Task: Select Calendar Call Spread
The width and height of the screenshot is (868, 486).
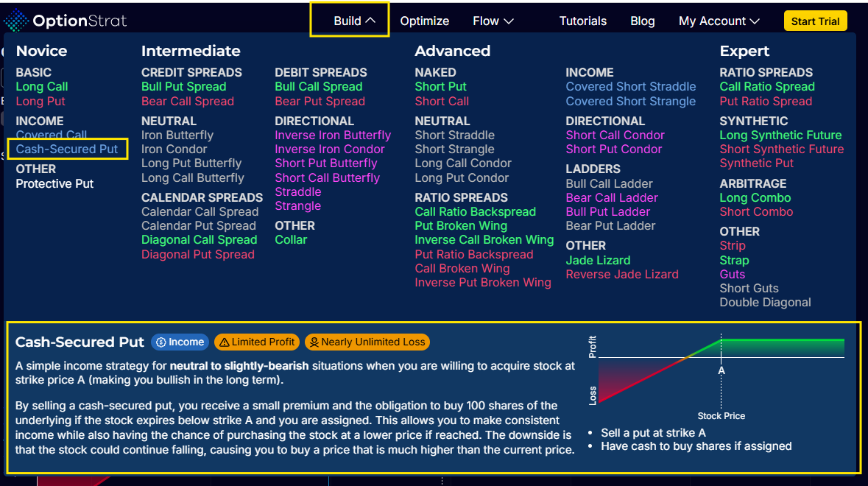Action: tap(200, 211)
